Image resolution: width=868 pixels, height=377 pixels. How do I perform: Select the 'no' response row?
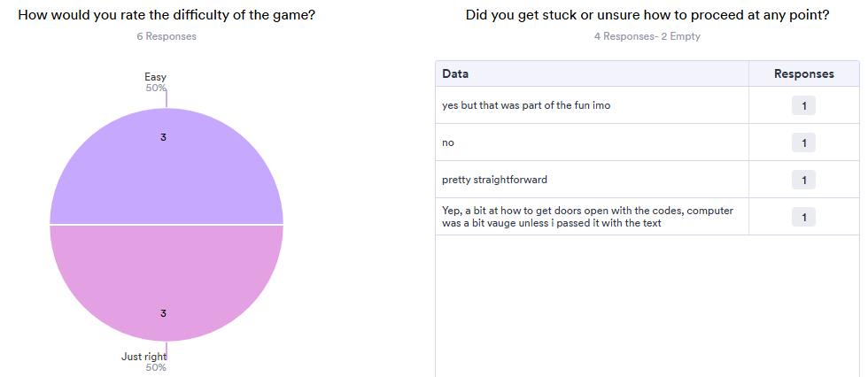647,142
